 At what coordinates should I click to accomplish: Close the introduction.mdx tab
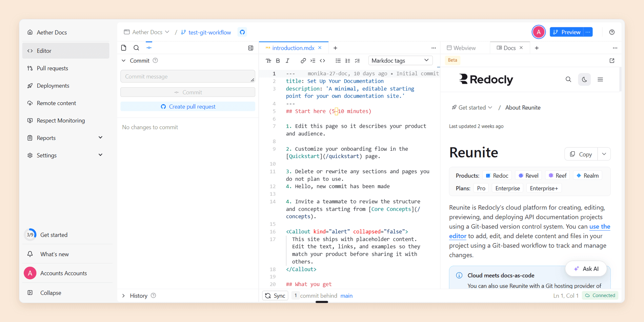pyautogui.click(x=320, y=48)
